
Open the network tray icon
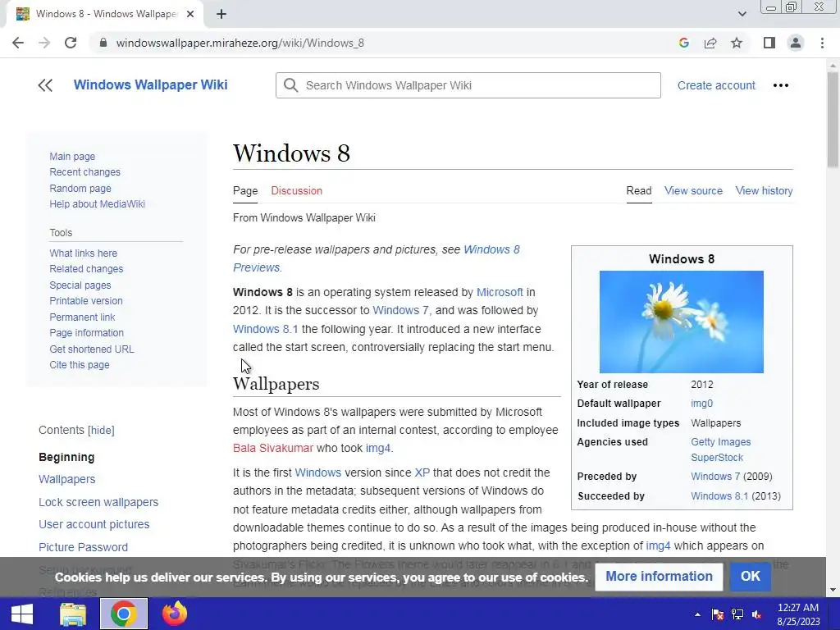click(737, 614)
